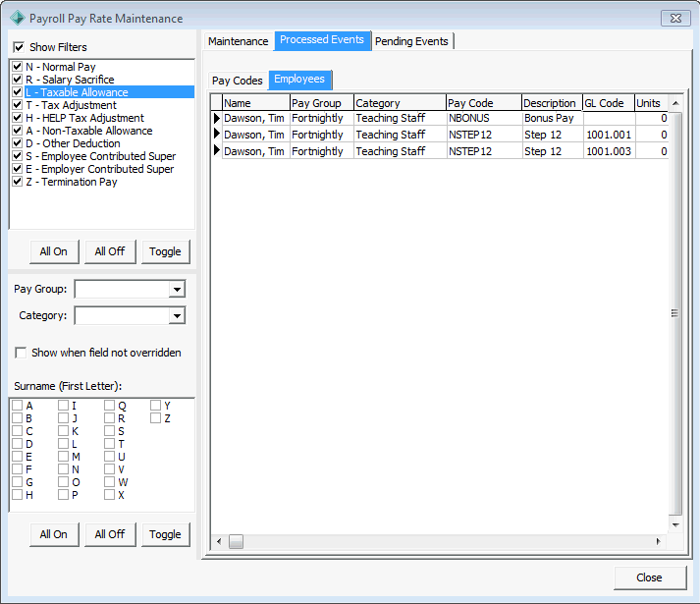Switch to the Pay Codes sub-tab
700x604 pixels.
click(x=237, y=81)
